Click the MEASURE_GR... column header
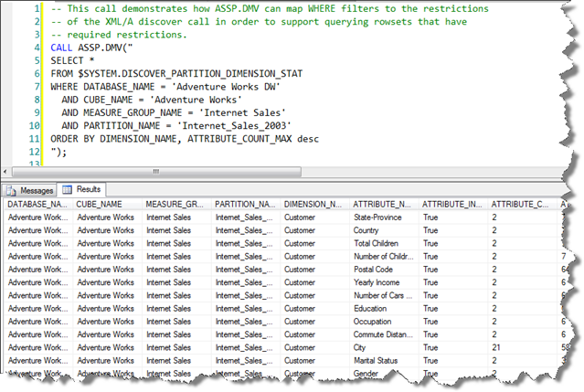 [175, 205]
